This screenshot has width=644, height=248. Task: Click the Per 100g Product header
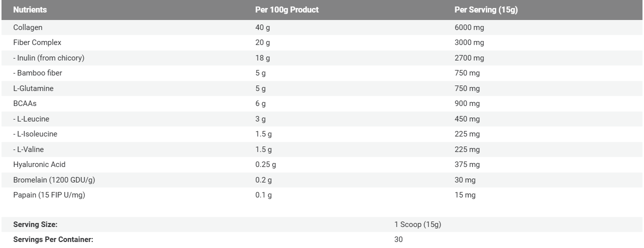(x=287, y=10)
